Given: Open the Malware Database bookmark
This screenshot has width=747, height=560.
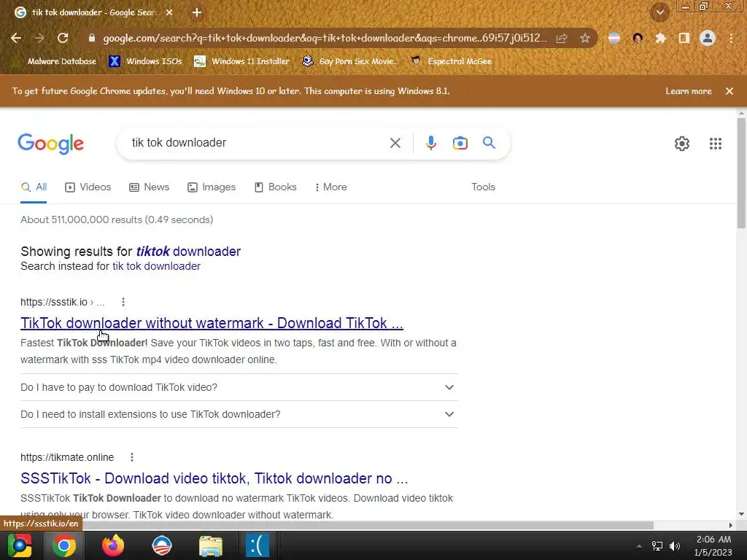Looking at the screenshot, I should [55, 61].
